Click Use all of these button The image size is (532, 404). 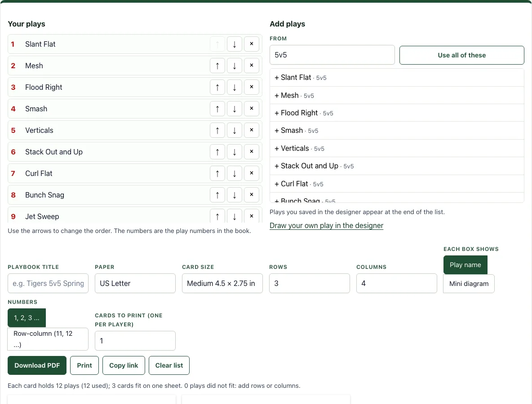(462, 55)
